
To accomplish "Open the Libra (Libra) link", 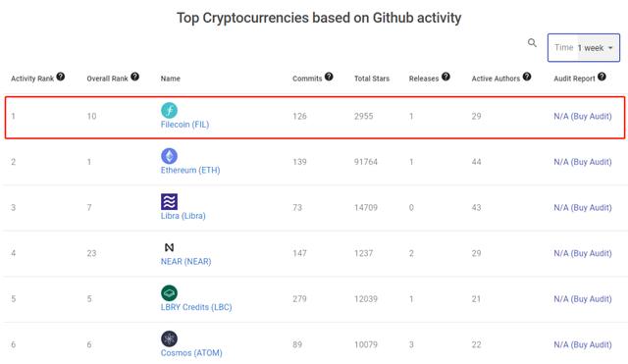I will pyautogui.click(x=183, y=216).
